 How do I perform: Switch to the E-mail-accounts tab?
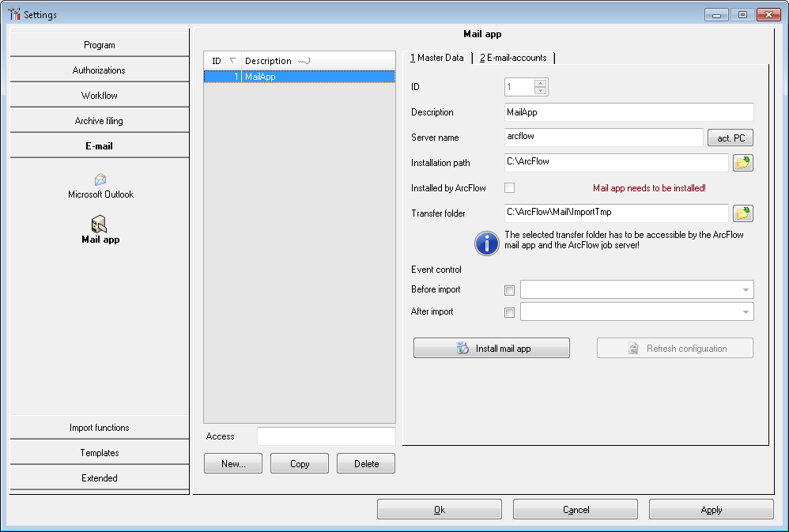coord(513,58)
